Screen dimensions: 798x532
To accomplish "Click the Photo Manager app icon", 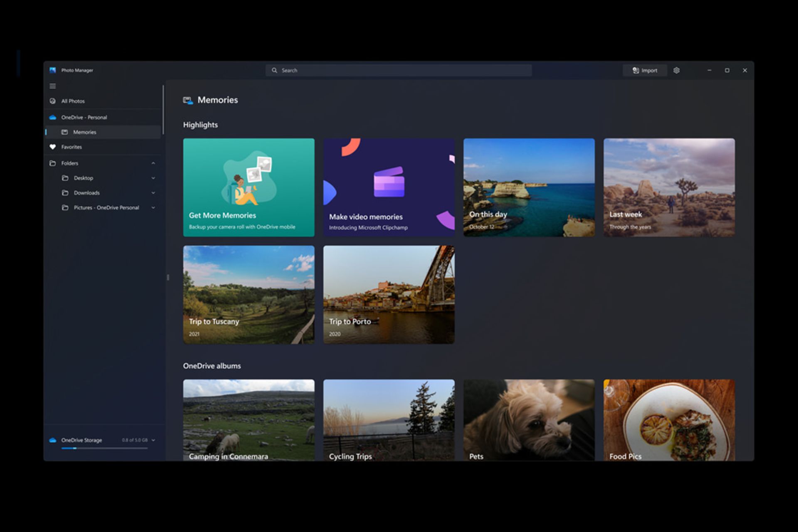I will 53,70.
